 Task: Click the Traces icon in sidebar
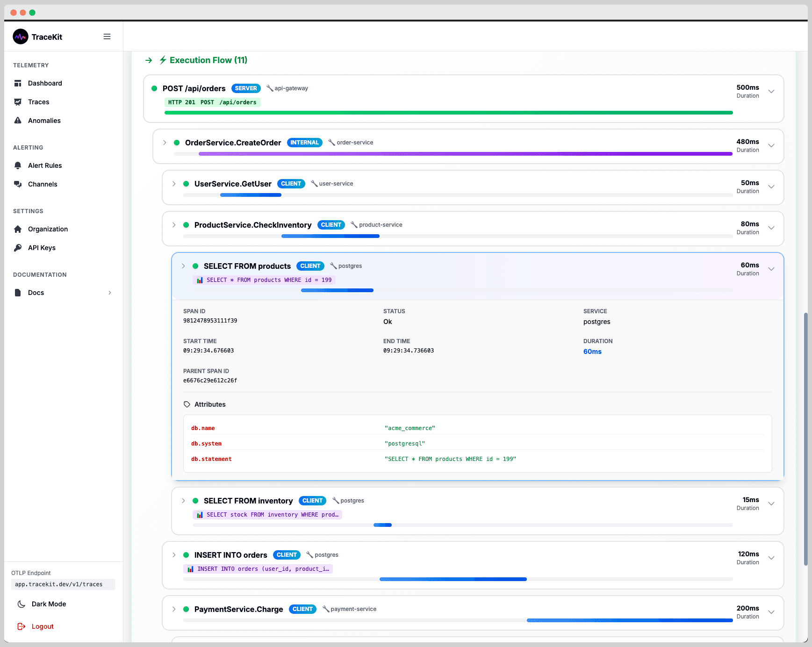click(18, 102)
